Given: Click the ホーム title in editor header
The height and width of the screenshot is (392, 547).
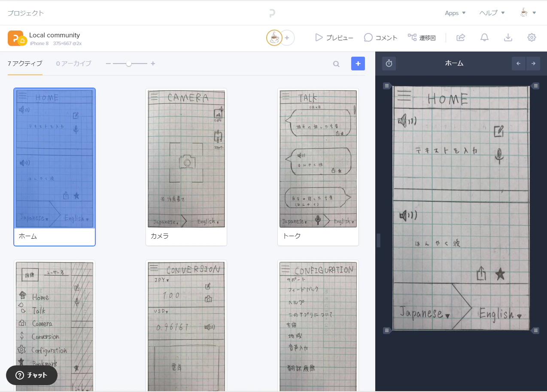Looking at the screenshot, I should click(x=454, y=64).
